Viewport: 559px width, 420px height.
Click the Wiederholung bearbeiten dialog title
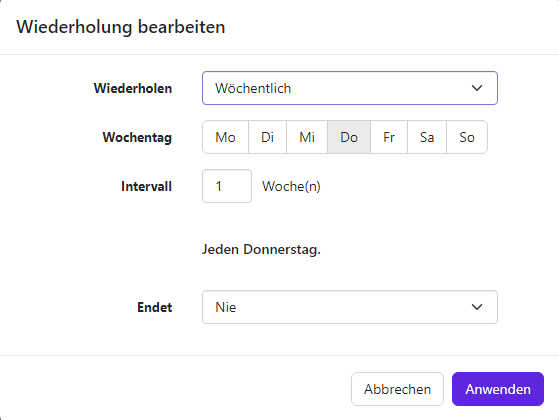121,27
